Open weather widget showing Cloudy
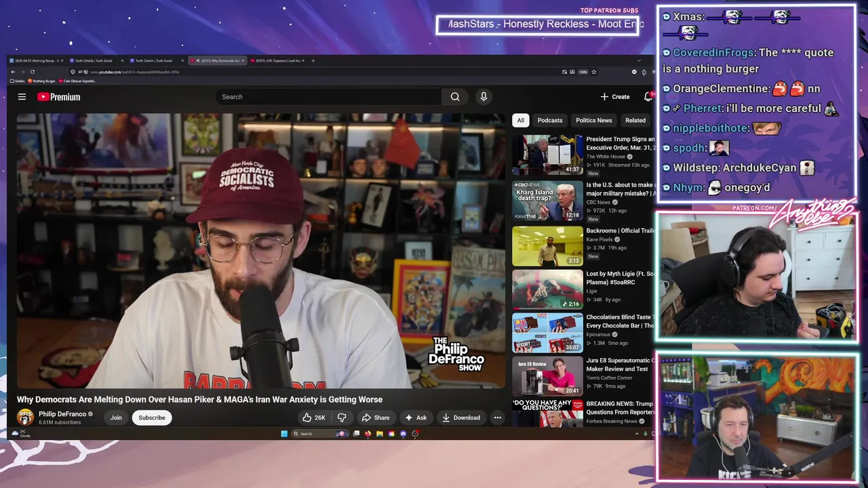This screenshot has height=488, width=868. (x=20, y=434)
